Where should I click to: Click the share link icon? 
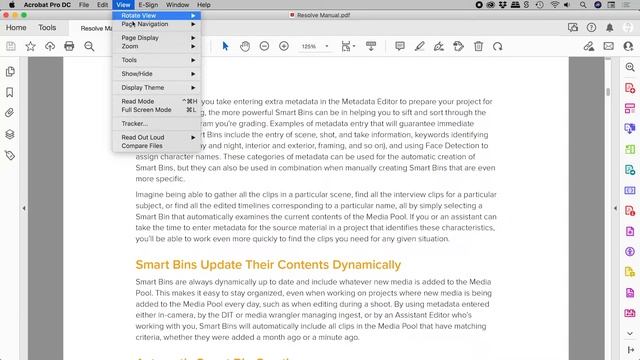[x=589, y=46]
